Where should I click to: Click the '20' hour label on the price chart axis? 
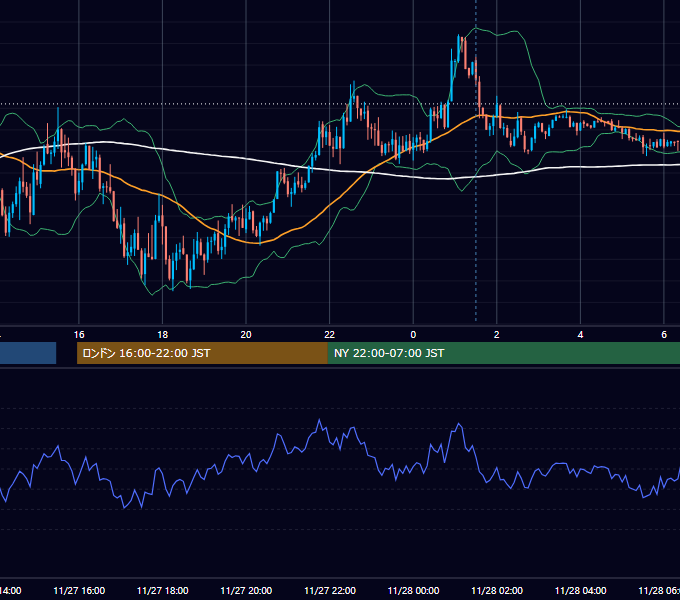(x=246, y=335)
